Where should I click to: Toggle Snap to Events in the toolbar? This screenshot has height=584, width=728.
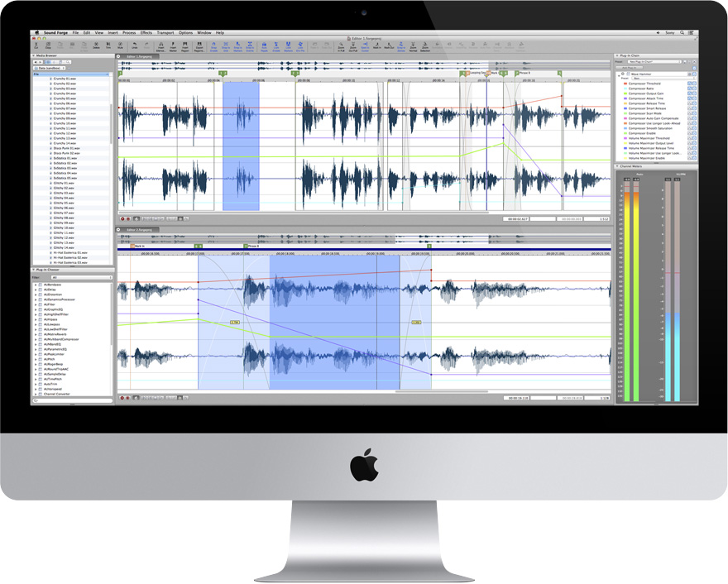pyautogui.click(x=250, y=46)
